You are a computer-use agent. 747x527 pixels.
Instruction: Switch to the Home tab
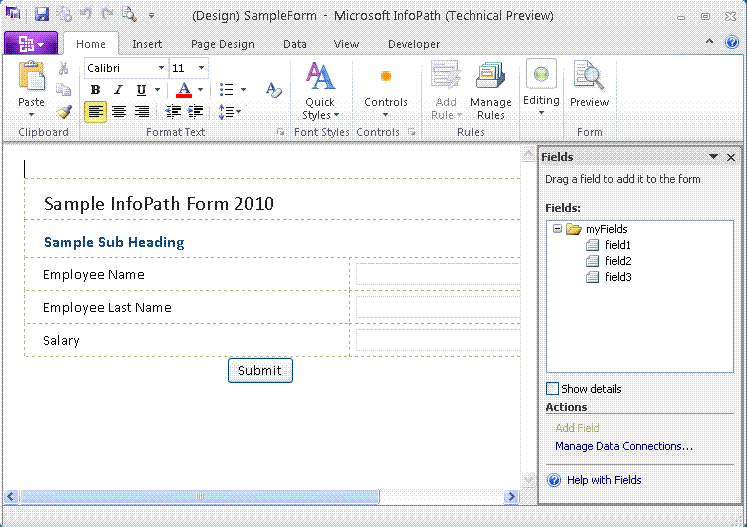[91, 44]
